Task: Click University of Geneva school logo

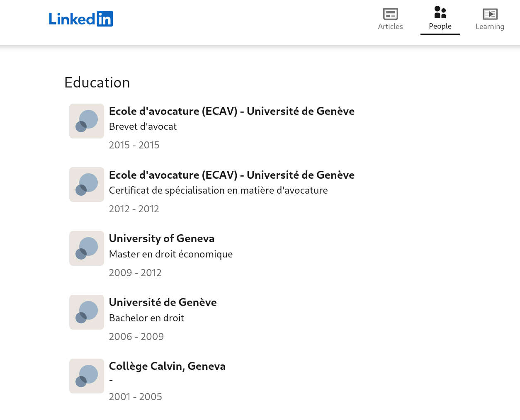Action: click(x=87, y=248)
